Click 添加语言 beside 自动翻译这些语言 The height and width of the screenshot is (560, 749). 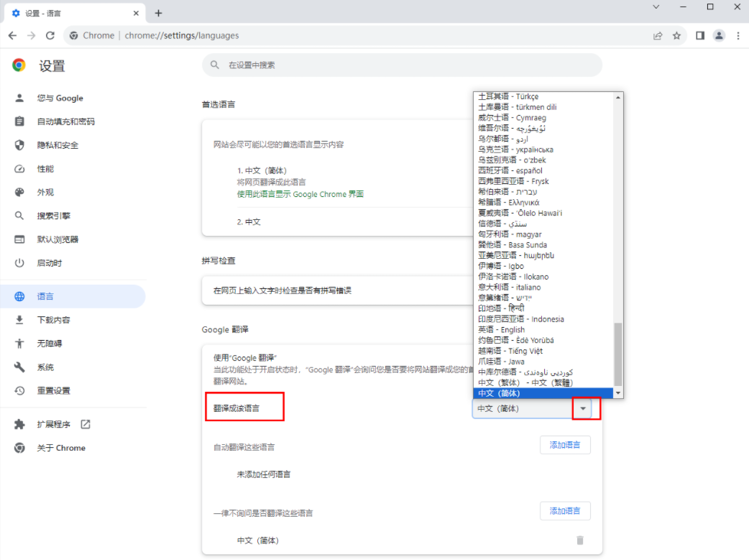click(565, 445)
